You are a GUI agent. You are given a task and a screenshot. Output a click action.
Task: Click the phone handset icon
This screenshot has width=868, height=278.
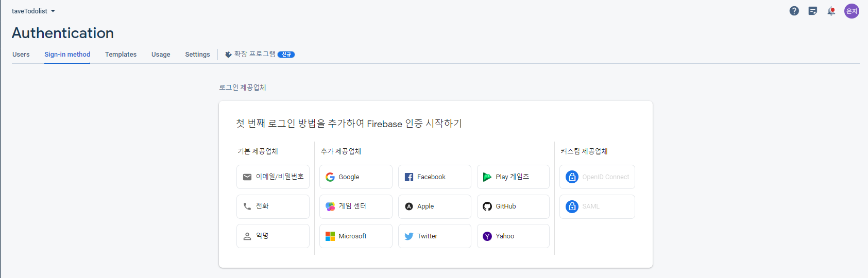247,206
